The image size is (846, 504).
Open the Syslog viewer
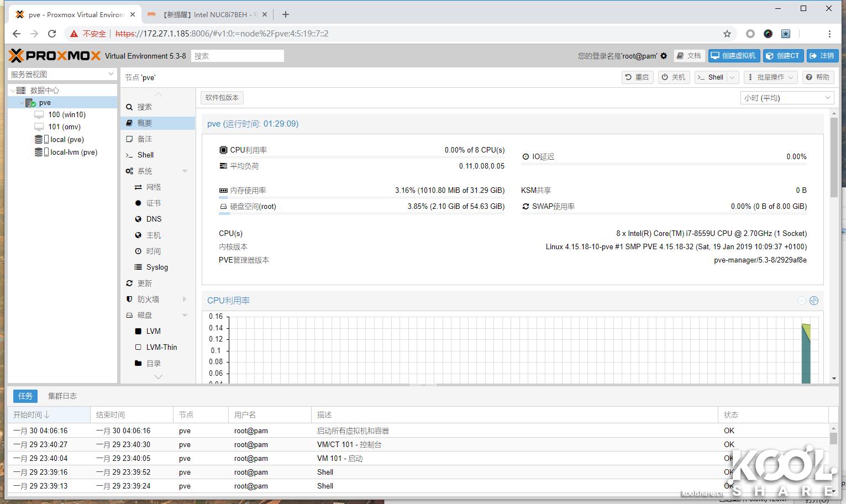[156, 267]
